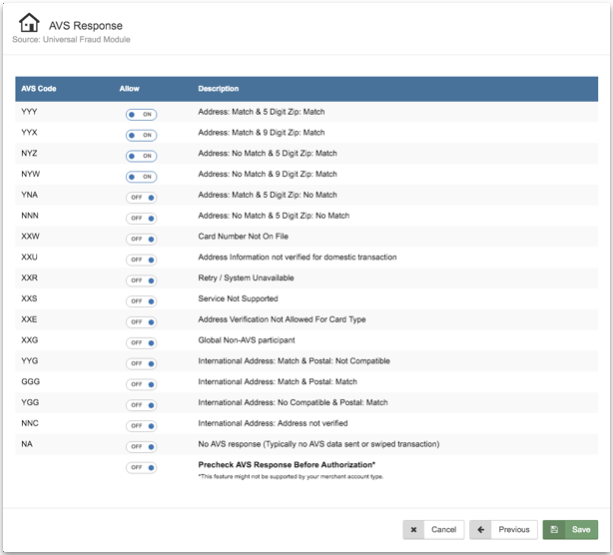
Task: Go back with the Previous button
Action: tap(503, 530)
